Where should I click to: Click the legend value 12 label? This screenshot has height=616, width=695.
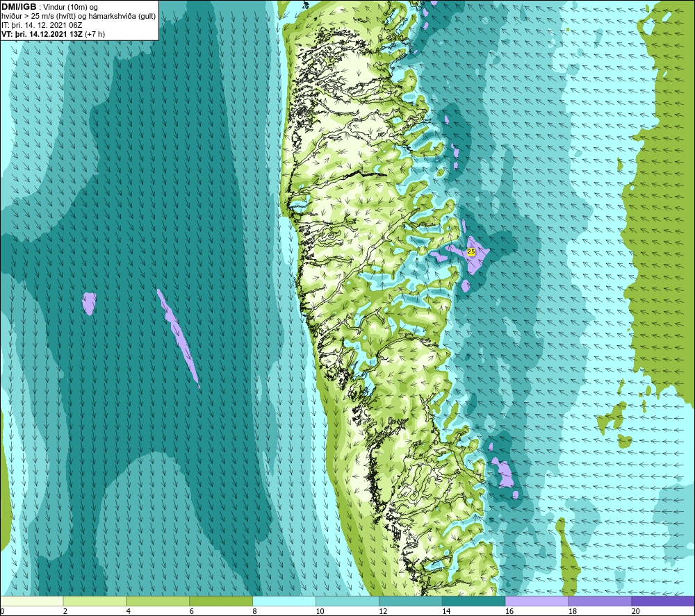pyautogui.click(x=383, y=611)
